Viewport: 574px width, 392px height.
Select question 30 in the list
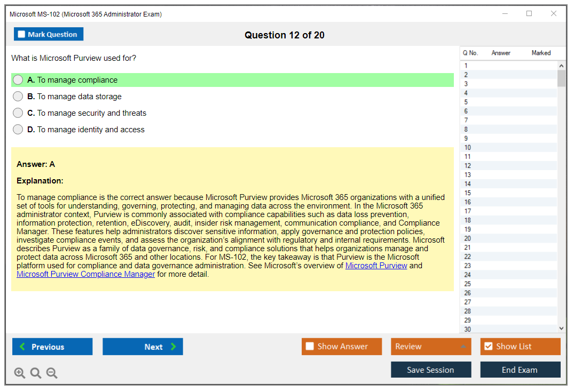pos(509,329)
